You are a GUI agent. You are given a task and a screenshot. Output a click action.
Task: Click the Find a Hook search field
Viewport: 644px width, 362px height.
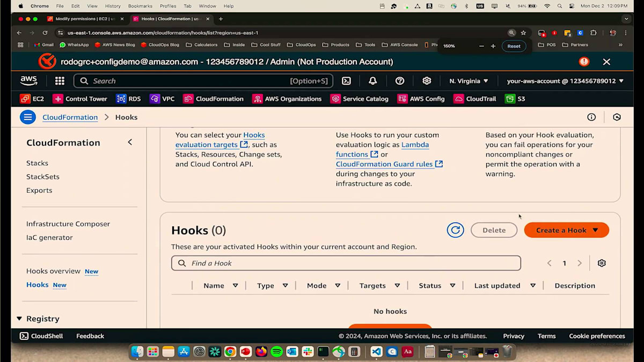click(x=346, y=263)
